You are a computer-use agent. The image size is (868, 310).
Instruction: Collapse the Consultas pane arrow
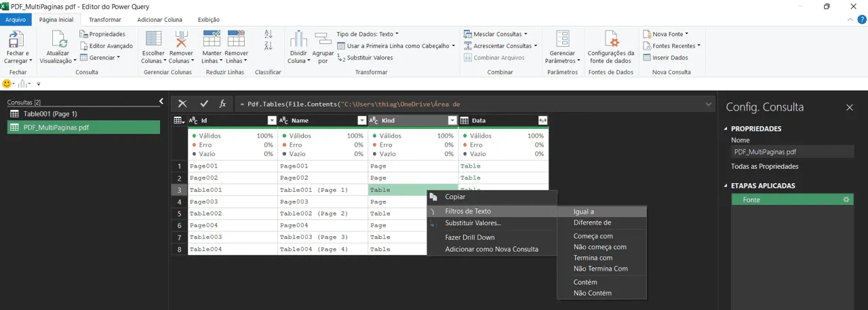[x=161, y=101]
